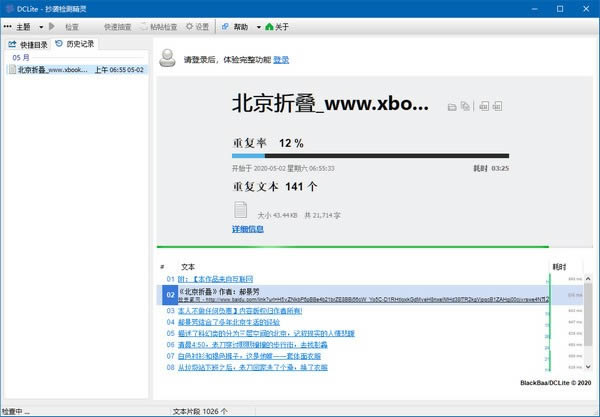Viewport: 600px width, 417px height.
Task: Click the green 关于 (About) toolbar icon
Action: (x=270, y=26)
